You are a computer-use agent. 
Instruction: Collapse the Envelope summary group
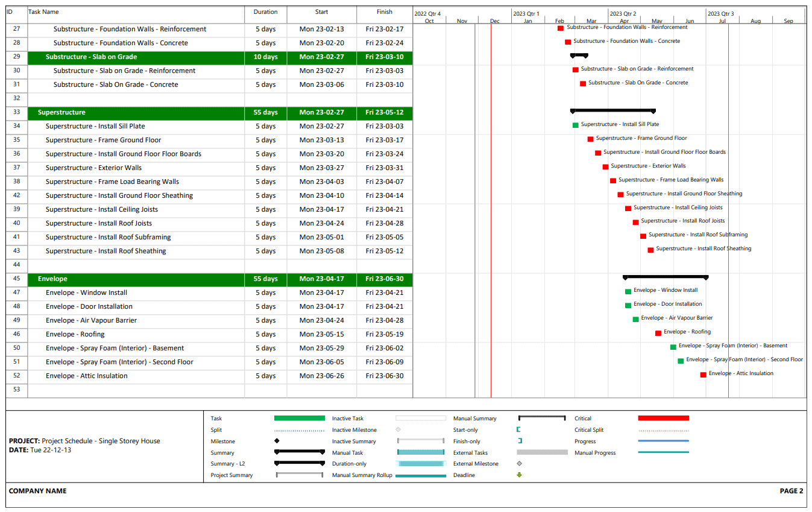tap(52, 279)
